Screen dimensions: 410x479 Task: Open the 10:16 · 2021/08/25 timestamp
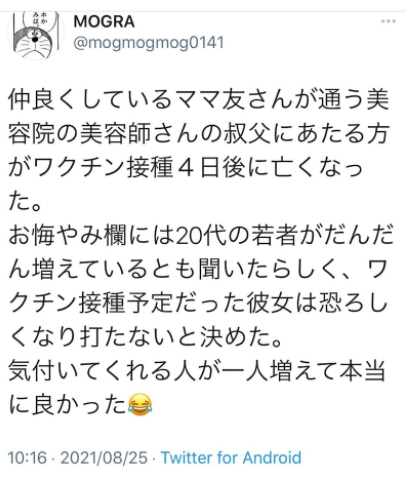click(78, 458)
